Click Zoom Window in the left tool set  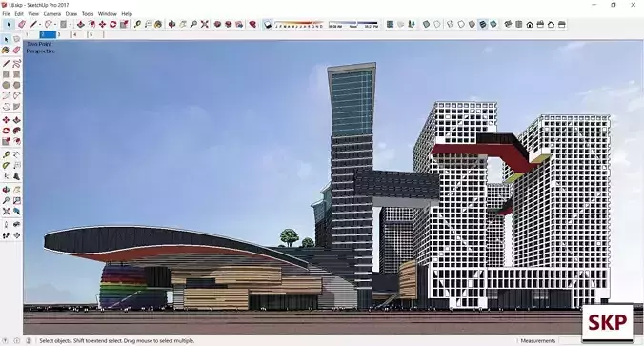click(x=16, y=200)
